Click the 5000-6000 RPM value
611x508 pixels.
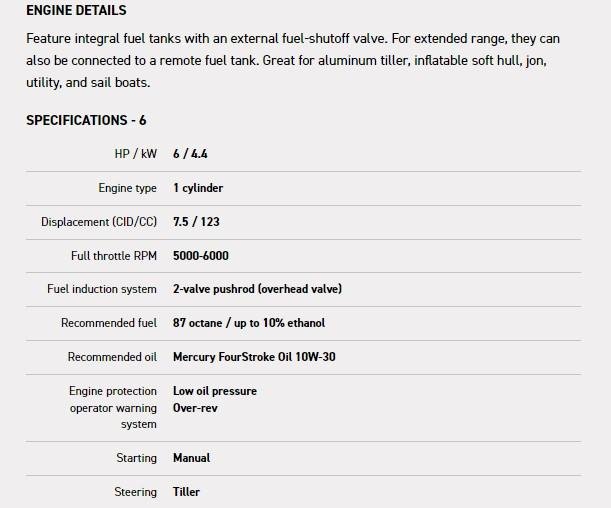(201, 256)
